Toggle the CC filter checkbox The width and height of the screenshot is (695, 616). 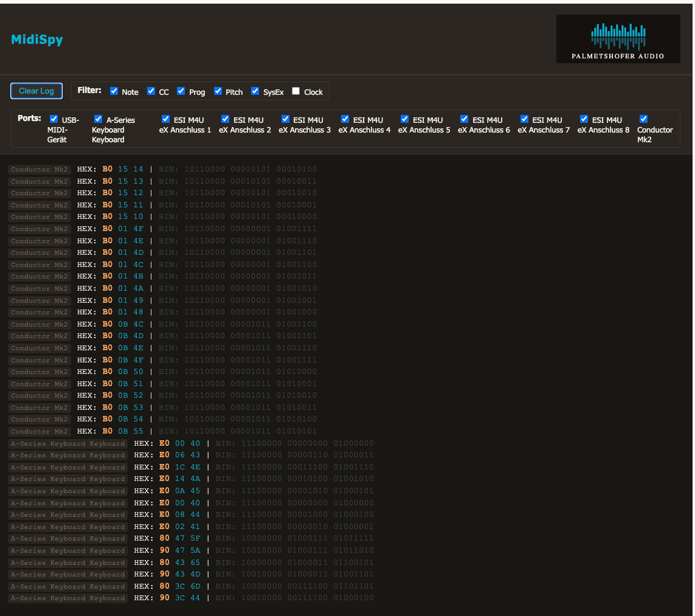pos(151,91)
